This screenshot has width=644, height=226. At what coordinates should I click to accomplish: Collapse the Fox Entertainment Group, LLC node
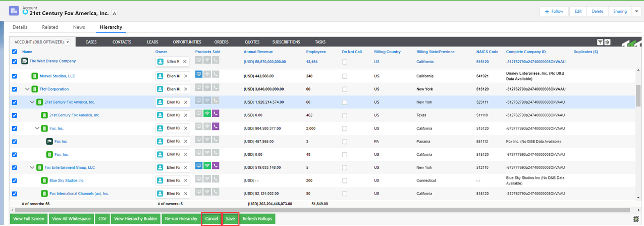point(32,167)
